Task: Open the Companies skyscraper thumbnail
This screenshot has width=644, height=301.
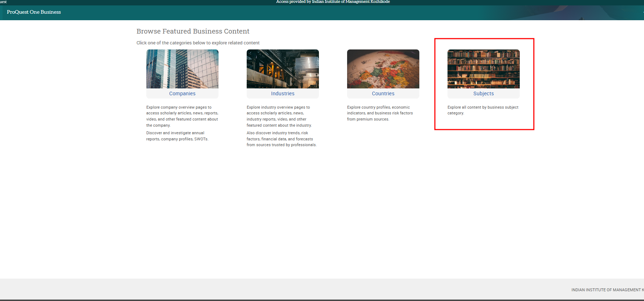Action: (x=182, y=69)
